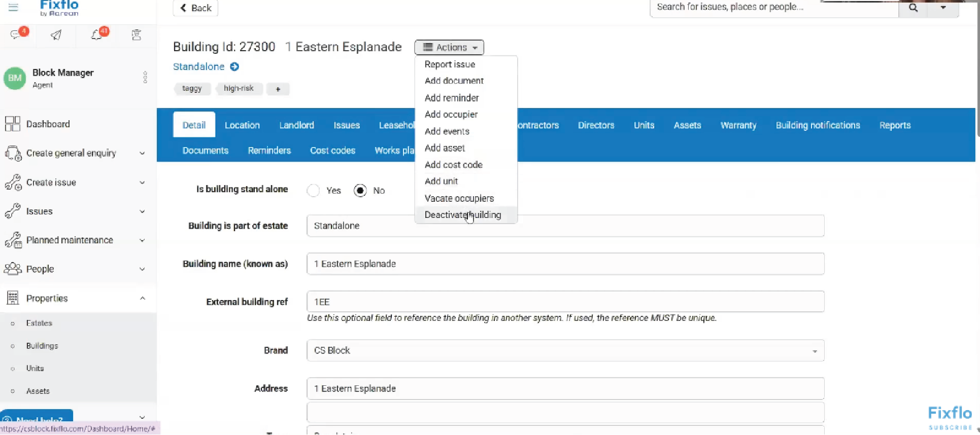Click blue arrow next to Standalone
This screenshot has height=435, width=980.
point(234,67)
